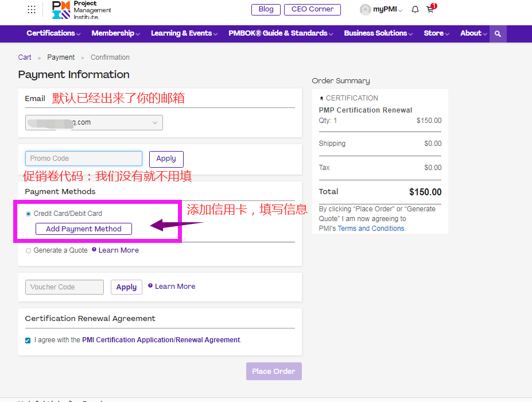
Task: Click info icon beside Generate a Quote
Action: (x=94, y=250)
